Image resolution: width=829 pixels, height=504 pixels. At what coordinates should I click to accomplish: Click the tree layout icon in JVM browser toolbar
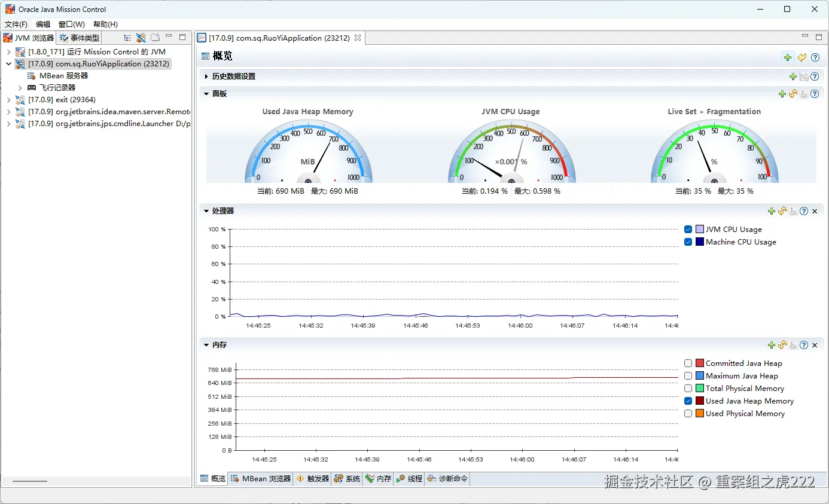(x=127, y=38)
